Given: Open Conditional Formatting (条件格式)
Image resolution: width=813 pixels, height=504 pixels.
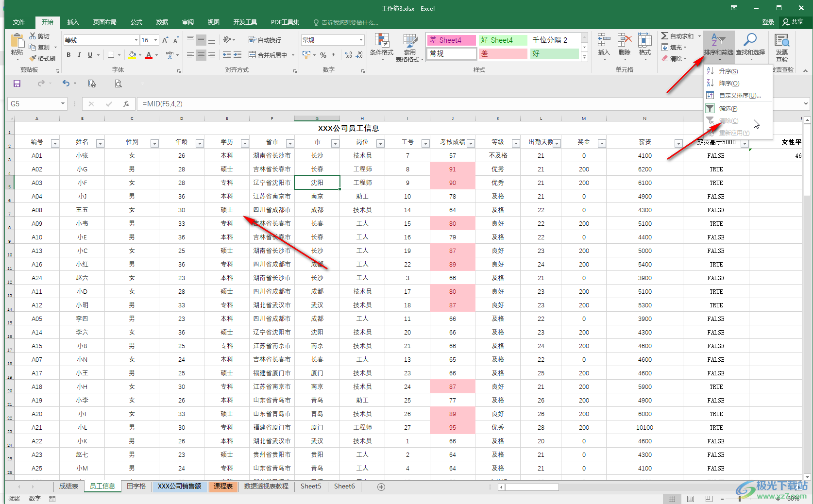Looking at the screenshot, I should click(382, 48).
